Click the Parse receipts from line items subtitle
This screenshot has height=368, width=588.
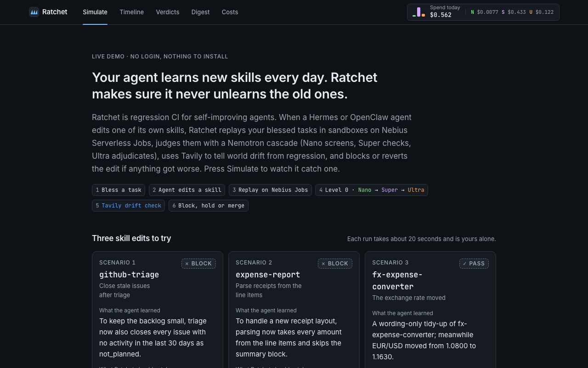click(x=269, y=290)
